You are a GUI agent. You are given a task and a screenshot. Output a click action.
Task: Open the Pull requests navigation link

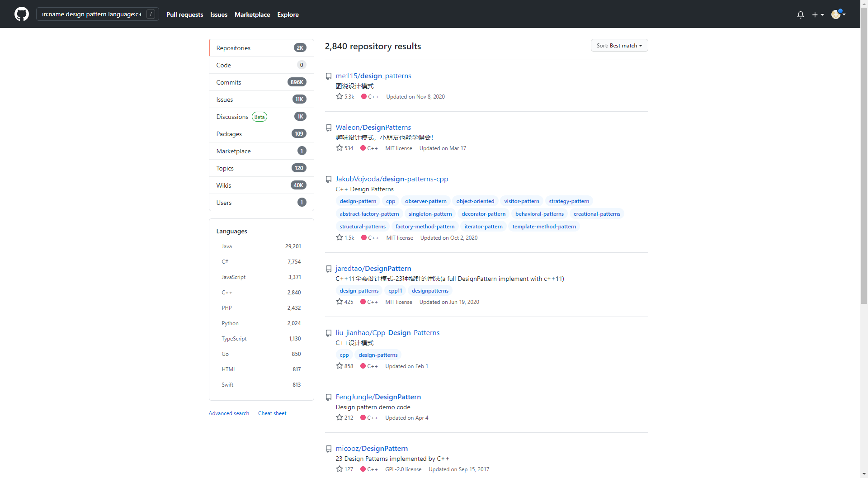click(x=184, y=14)
